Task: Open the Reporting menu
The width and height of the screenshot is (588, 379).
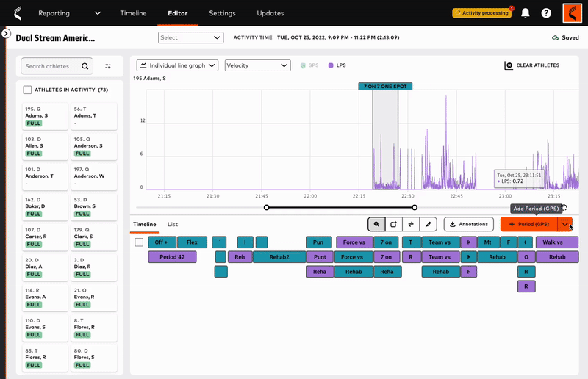Action: (x=54, y=13)
